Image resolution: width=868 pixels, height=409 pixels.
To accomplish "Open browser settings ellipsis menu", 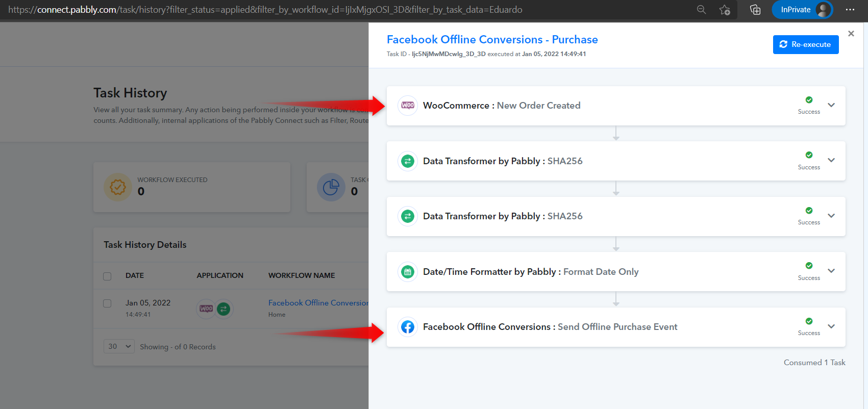I will [x=850, y=10].
